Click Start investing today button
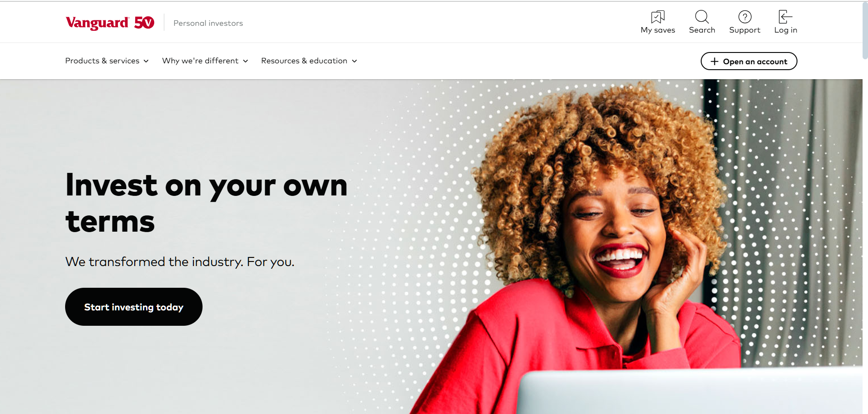 134,307
